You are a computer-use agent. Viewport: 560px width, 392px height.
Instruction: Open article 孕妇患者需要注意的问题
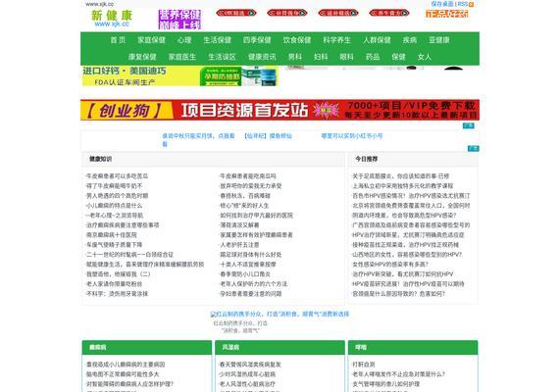click(250, 294)
